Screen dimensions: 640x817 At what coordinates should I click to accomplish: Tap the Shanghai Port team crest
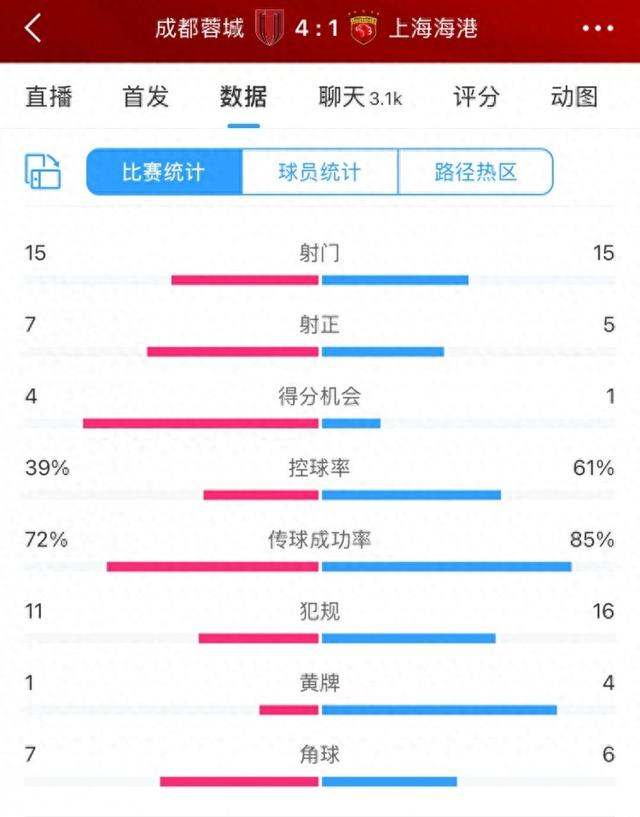click(364, 29)
